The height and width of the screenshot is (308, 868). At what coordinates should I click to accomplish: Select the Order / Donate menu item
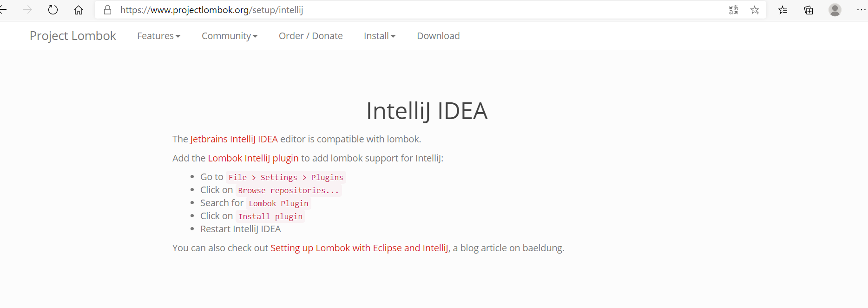tap(310, 35)
